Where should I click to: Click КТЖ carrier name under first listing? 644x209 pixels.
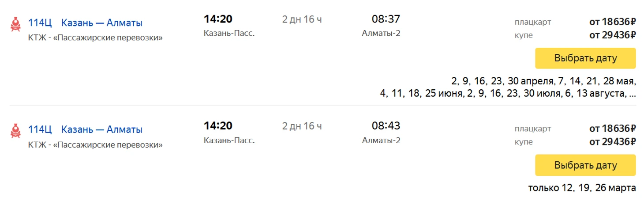95,38
